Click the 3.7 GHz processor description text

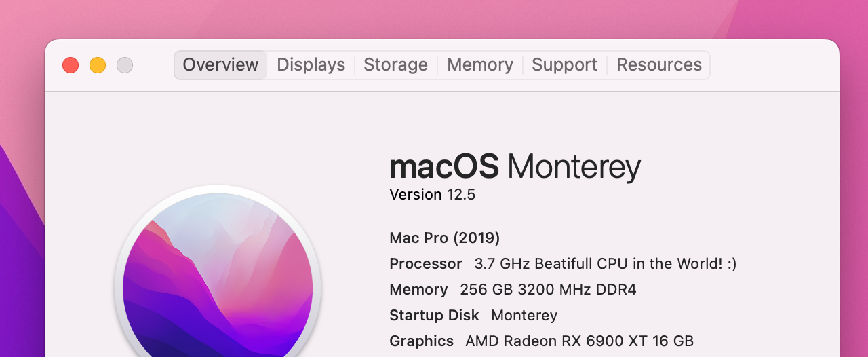605,264
